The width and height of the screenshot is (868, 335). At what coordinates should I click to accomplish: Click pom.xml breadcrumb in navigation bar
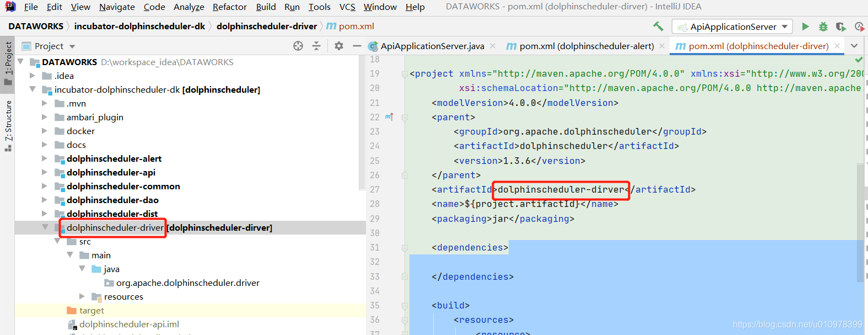(351, 26)
